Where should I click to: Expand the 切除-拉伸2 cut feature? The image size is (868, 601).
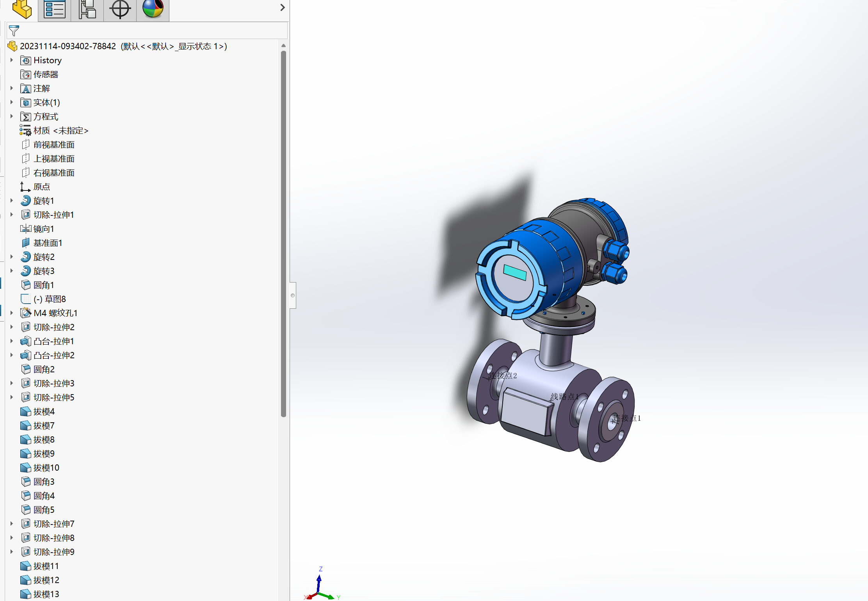12,327
